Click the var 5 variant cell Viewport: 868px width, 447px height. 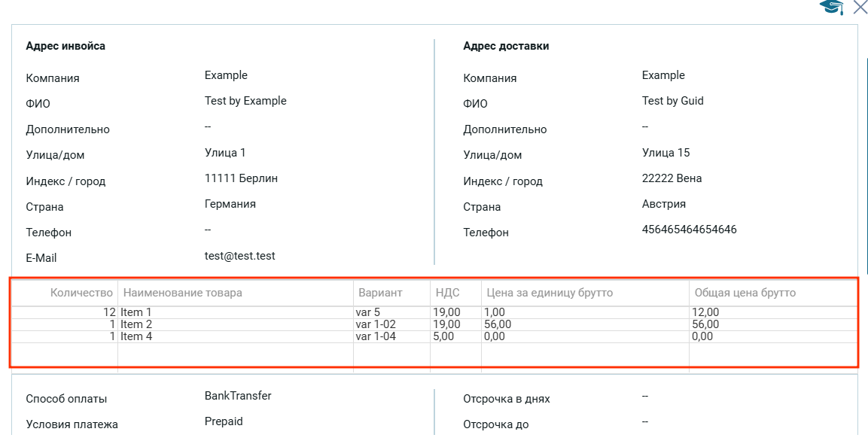(368, 312)
